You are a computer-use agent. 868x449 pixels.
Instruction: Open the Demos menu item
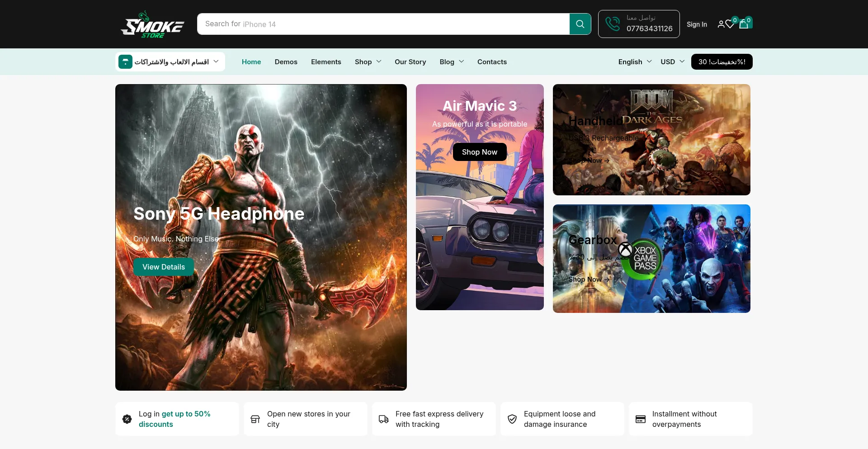[286, 62]
